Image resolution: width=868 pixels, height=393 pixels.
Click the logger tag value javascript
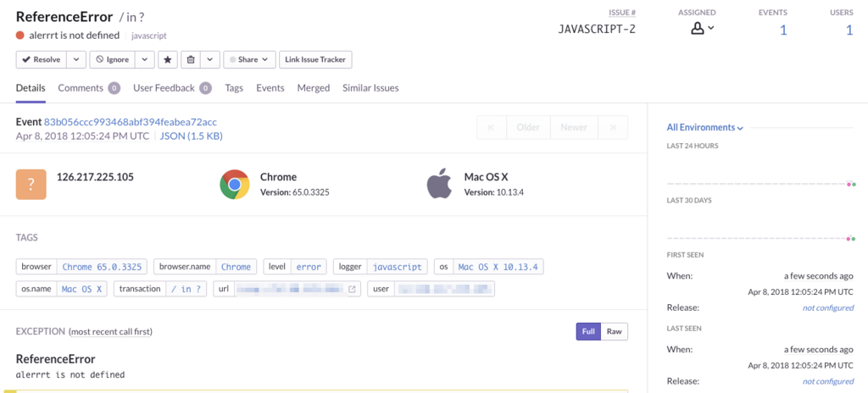click(397, 267)
